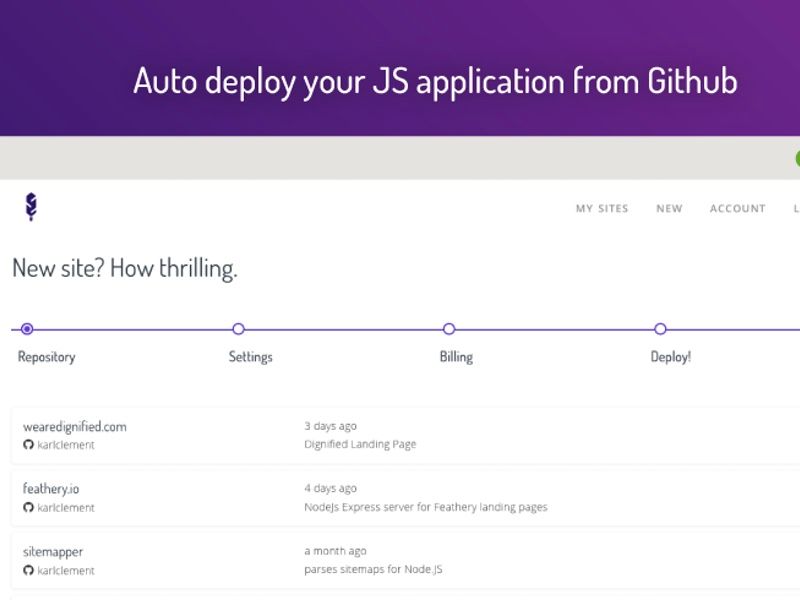Screen dimensions: 800x600
Task: Click the Settings step label
Action: pos(251,357)
